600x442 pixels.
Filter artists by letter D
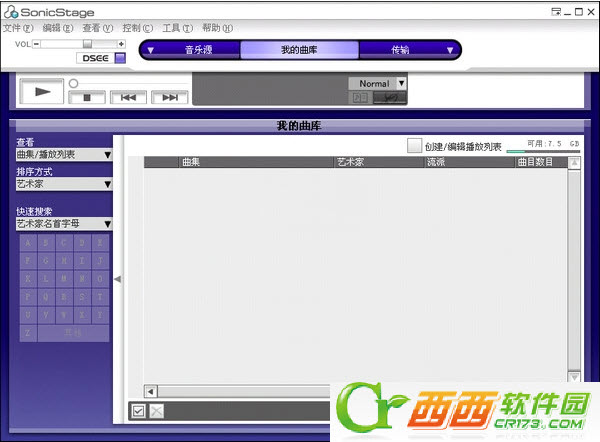82,243
